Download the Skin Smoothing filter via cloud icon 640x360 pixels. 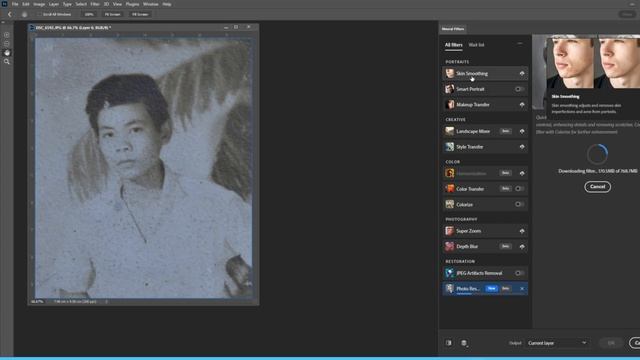[522, 73]
